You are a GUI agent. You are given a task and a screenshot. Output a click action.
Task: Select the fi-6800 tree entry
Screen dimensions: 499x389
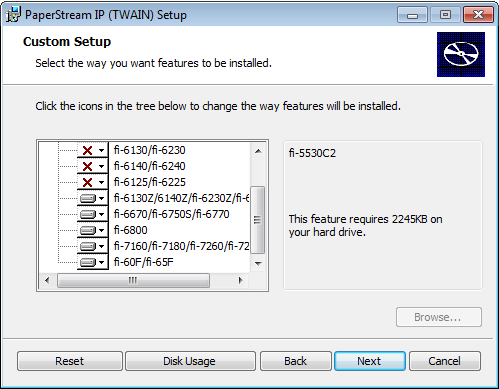(x=130, y=230)
